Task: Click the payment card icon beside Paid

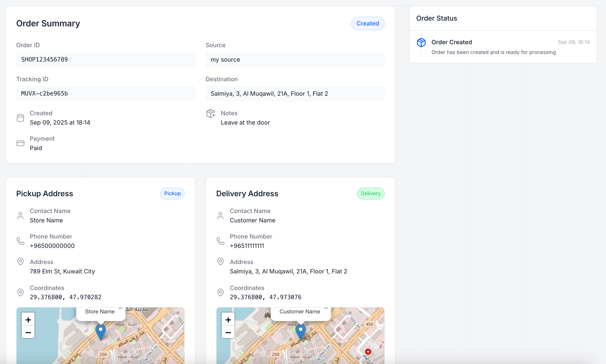Action: point(20,143)
